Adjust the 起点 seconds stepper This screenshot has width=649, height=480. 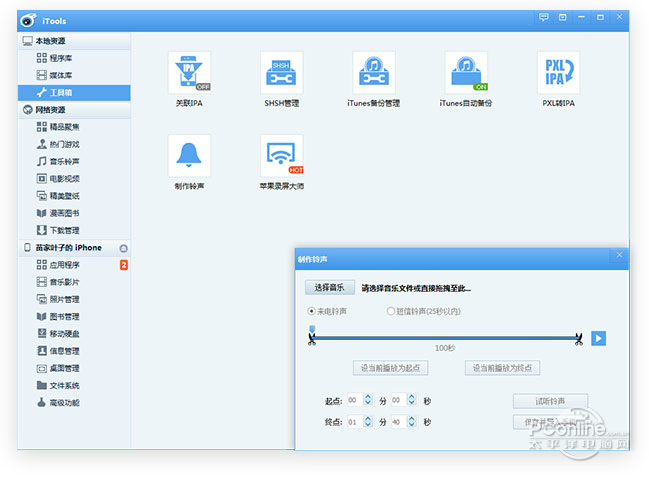[x=411, y=400]
